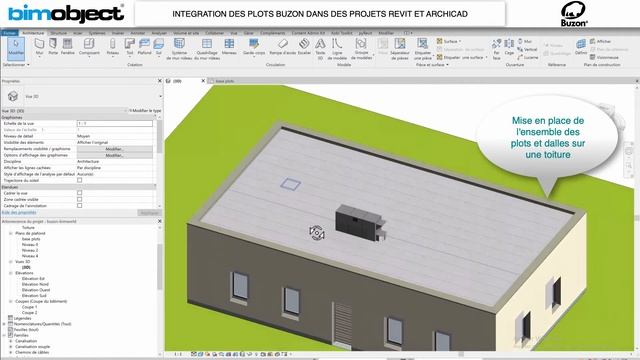This screenshot has width=640, height=360.
Task: Open the Groupe de modèles tool
Action: tap(361, 49)
